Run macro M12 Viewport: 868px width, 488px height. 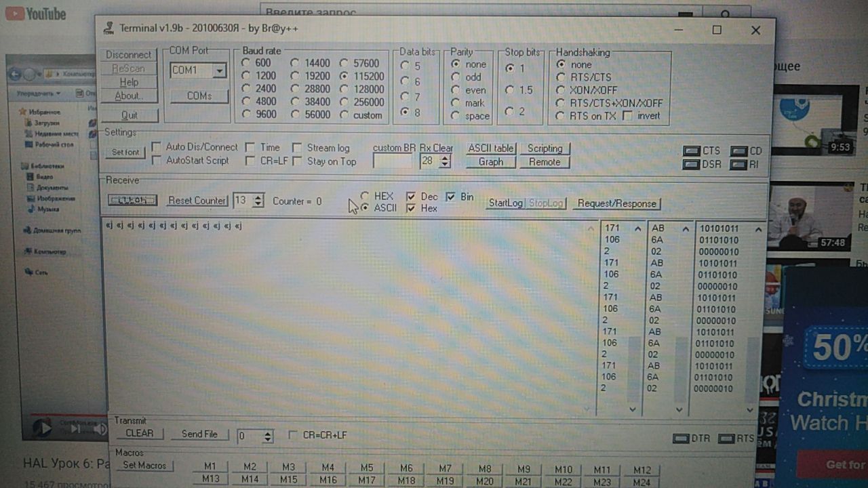642,470
